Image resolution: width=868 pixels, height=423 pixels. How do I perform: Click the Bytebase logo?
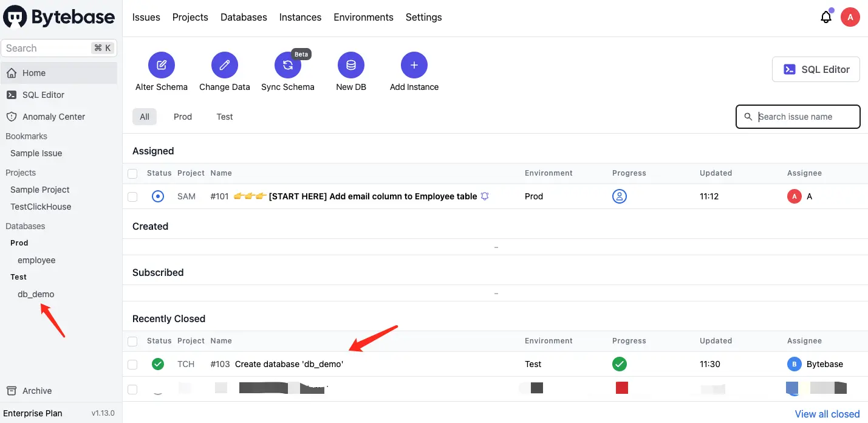coord(59,17)
